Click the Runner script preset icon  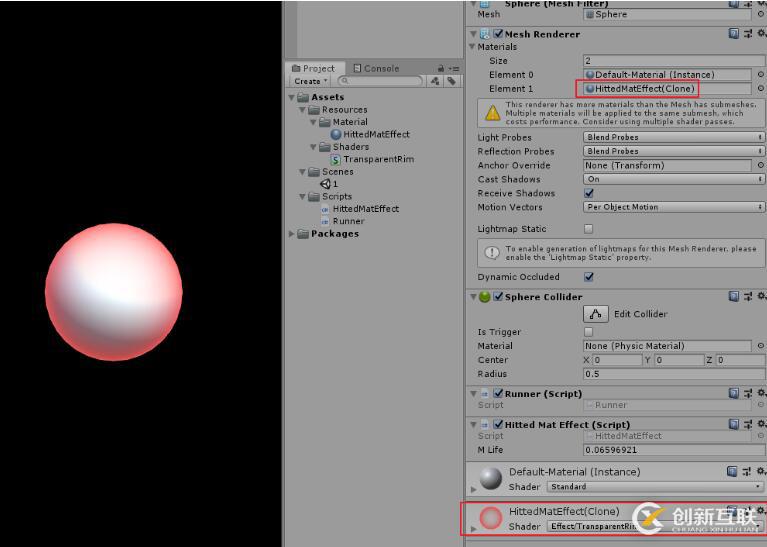pyautogui.click(x=748, y=393)
